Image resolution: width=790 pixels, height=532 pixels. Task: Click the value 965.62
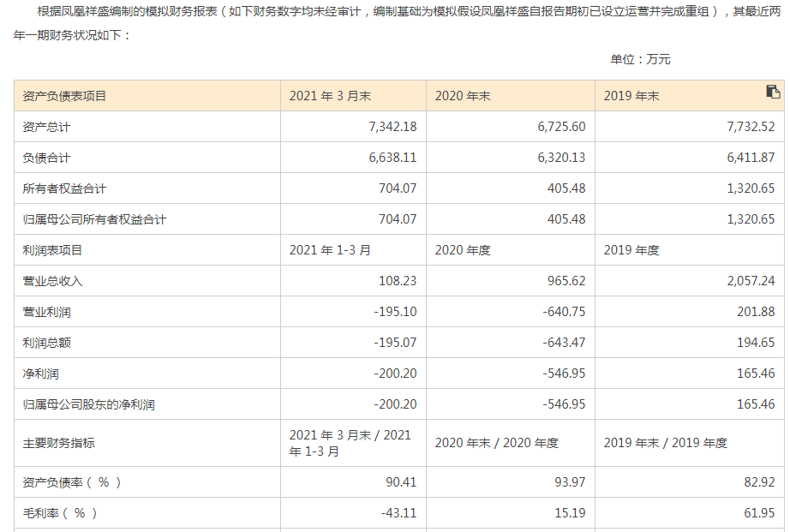pyautogui.click(x=567, y=281)
